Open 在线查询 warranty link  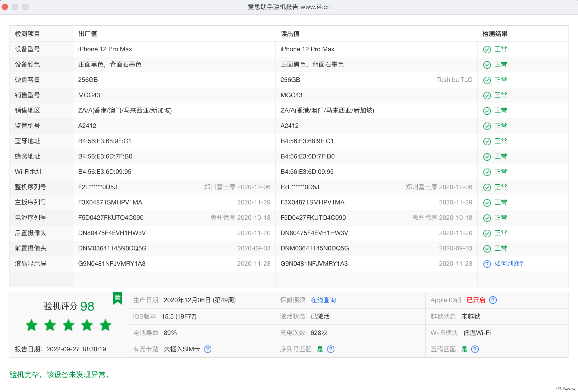pos(323,300)
